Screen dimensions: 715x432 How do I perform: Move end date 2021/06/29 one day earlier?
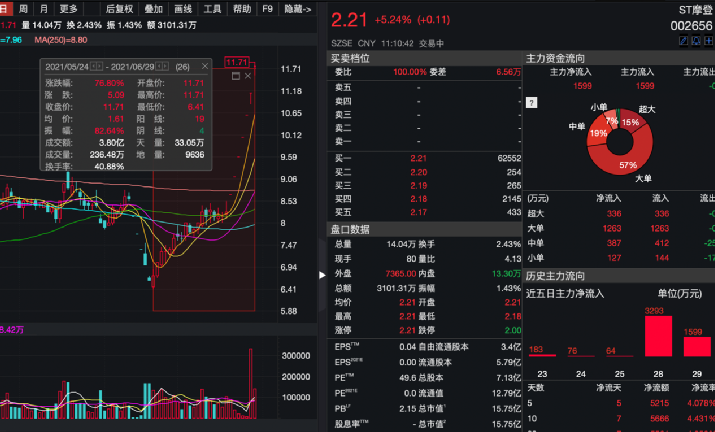159,67
